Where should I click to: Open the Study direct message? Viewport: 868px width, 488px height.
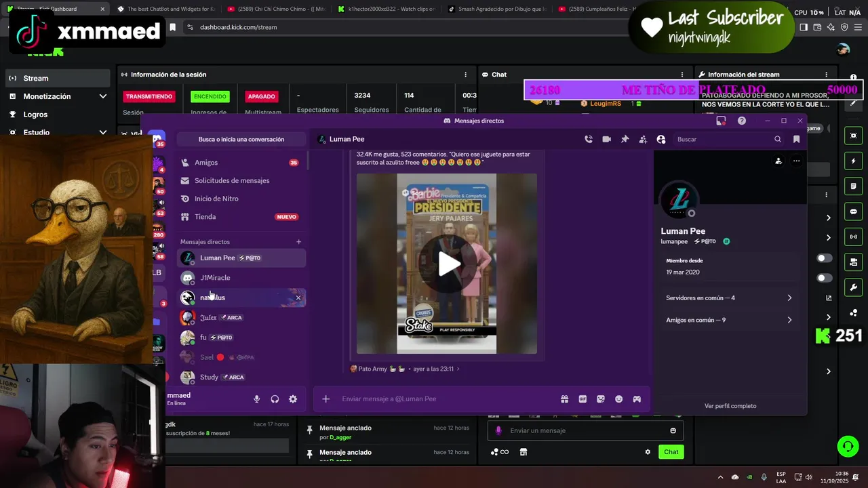(x=241, y=377)
